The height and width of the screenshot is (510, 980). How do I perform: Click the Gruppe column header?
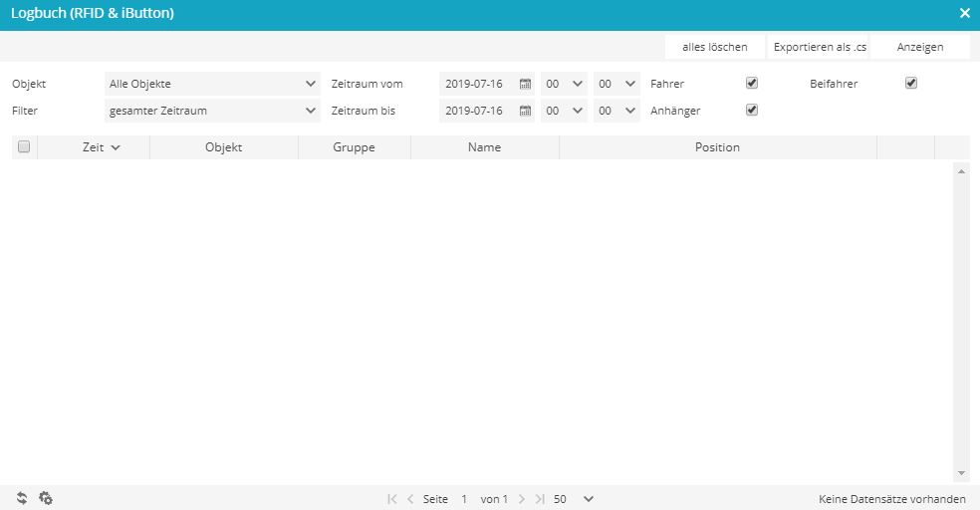click(x=355, y=147)
